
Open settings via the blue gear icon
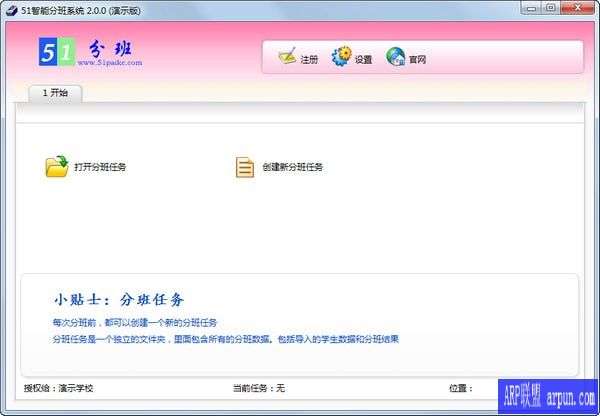[x=341, y=56]
